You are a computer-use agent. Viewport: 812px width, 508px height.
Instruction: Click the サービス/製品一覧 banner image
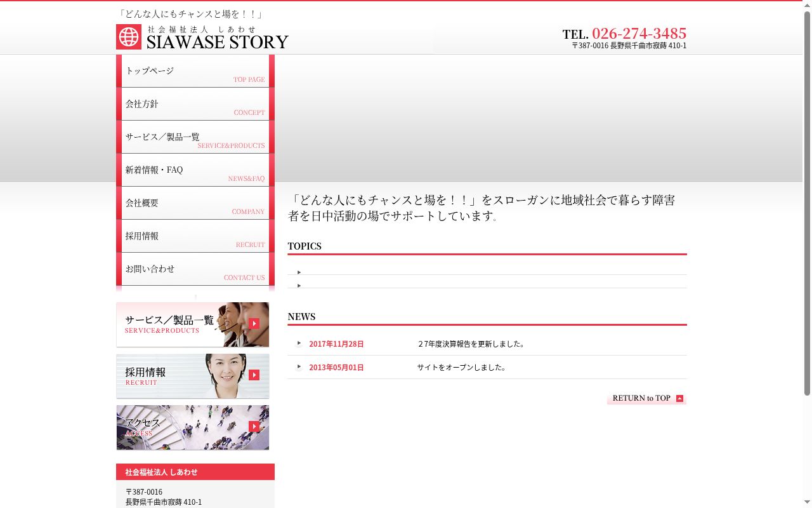click(193, 324)
